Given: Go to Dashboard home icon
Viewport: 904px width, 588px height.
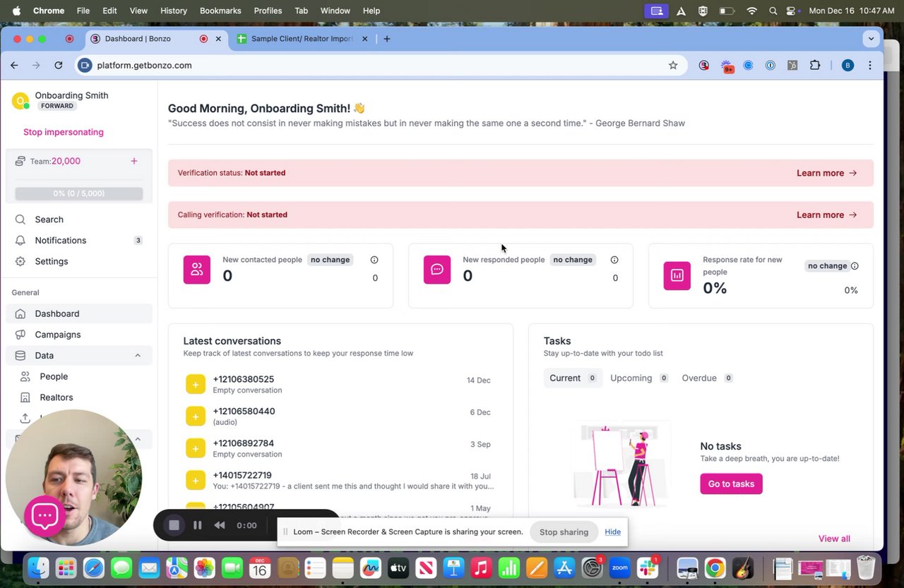Looking at the screenshot, I should 20,313.
